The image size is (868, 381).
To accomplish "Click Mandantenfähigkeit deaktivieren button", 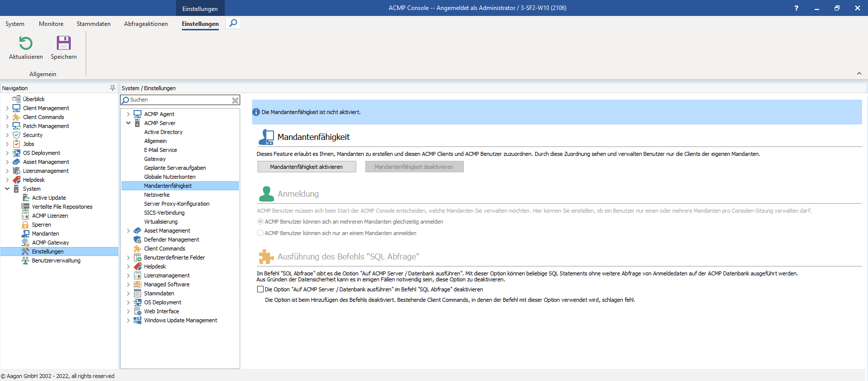I will click(414, 167).
